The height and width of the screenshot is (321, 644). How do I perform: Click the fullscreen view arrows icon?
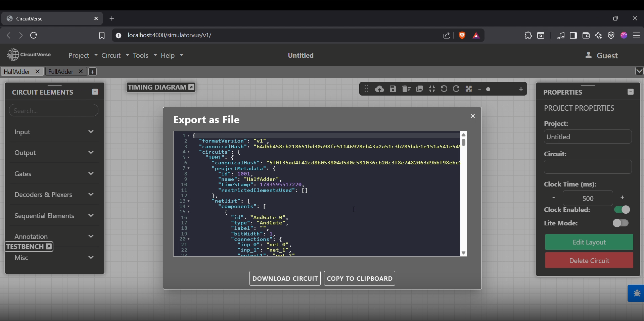pos(469,89)
